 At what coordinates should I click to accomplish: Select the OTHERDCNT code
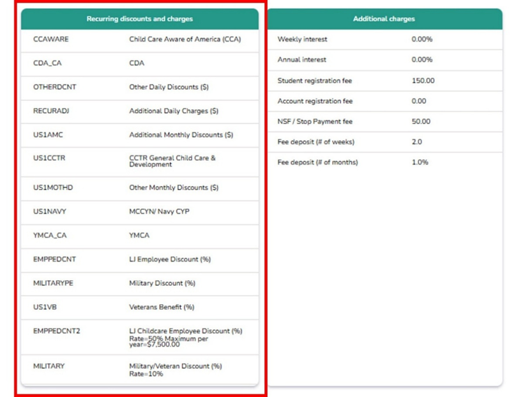(x=55, y=88)
